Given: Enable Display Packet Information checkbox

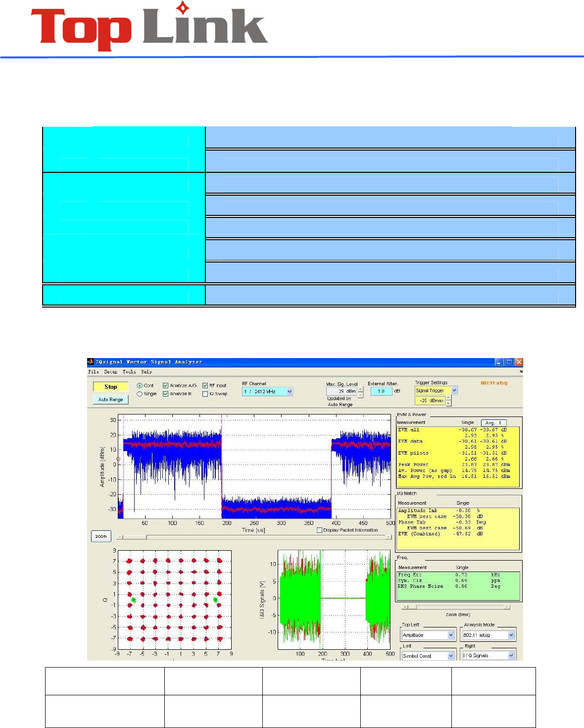Looking at the screenshot, I should coord(319,530).
